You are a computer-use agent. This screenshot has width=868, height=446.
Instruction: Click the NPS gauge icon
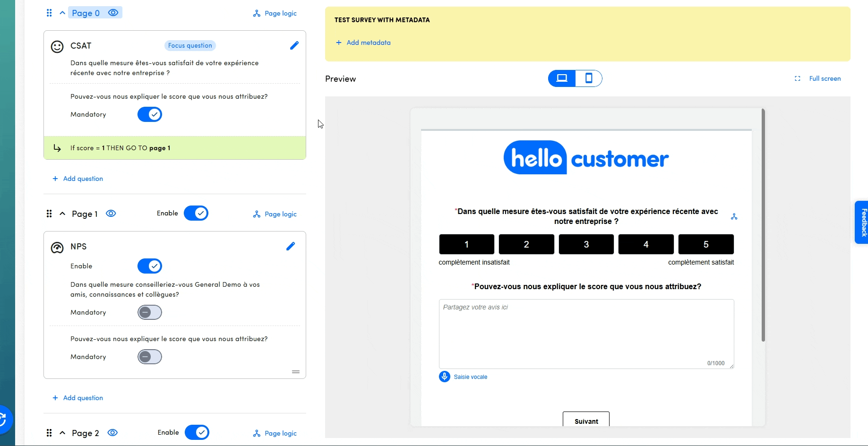click(x=57, y=248)
